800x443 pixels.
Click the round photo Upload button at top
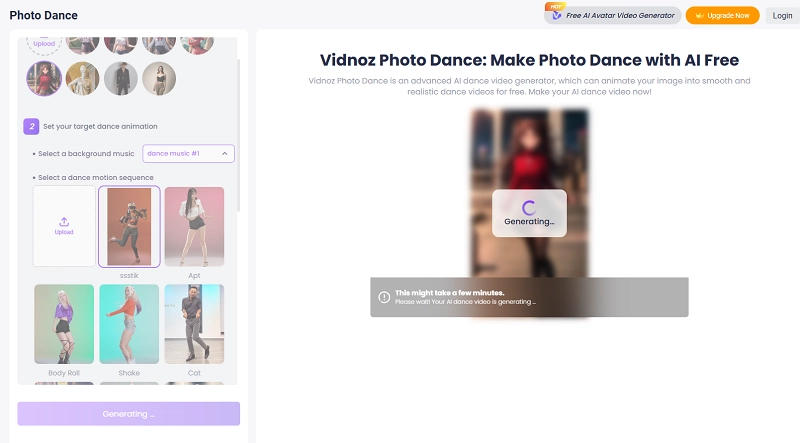coord(44,44)
